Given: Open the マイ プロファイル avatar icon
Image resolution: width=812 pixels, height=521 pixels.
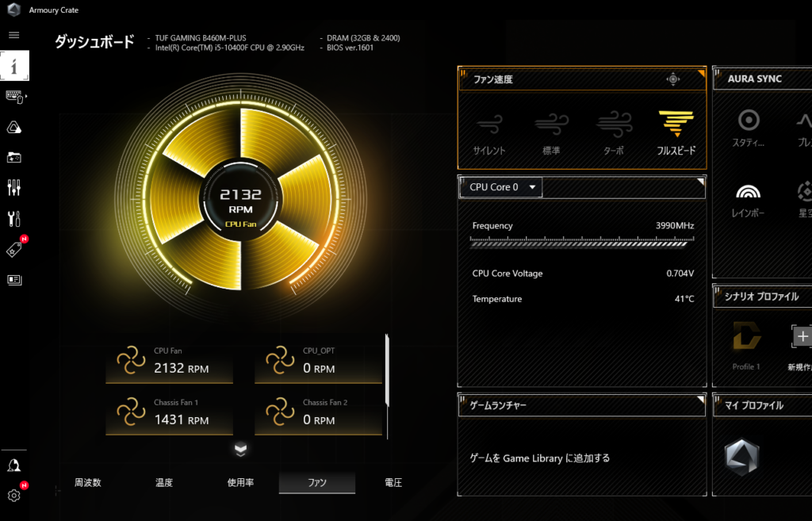Looking at the screenshot, I should click(741, 457).
